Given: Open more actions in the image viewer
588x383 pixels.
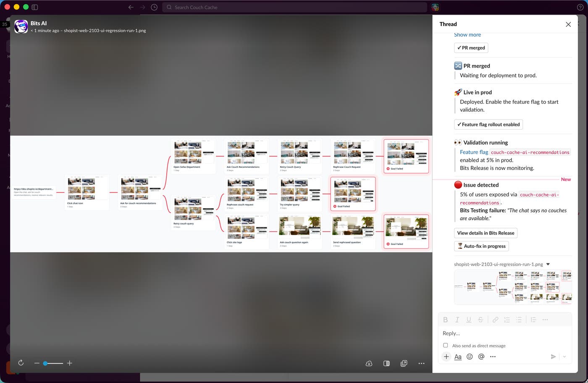Looking at the screenshot, I should 421,363.
